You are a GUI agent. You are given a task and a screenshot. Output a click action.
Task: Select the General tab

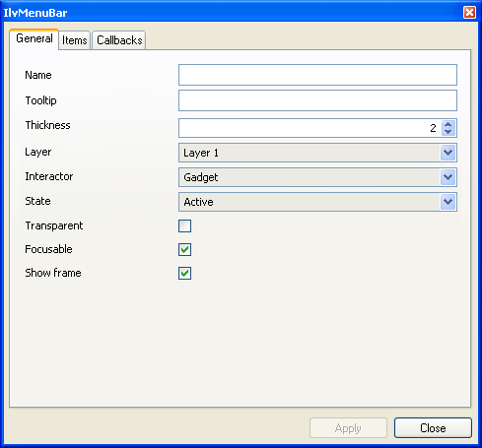(34, 38)
